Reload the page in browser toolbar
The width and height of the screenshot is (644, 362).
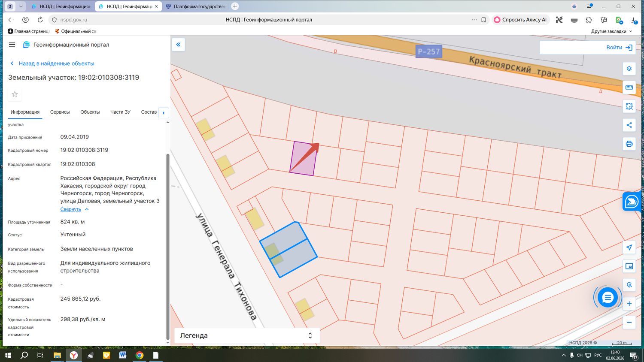[40, 20]
